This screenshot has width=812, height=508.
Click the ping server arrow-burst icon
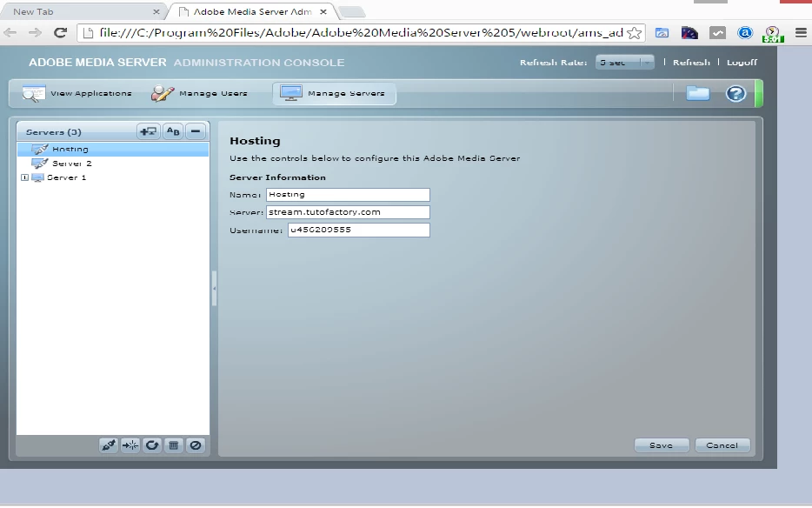tap(130, 445)
